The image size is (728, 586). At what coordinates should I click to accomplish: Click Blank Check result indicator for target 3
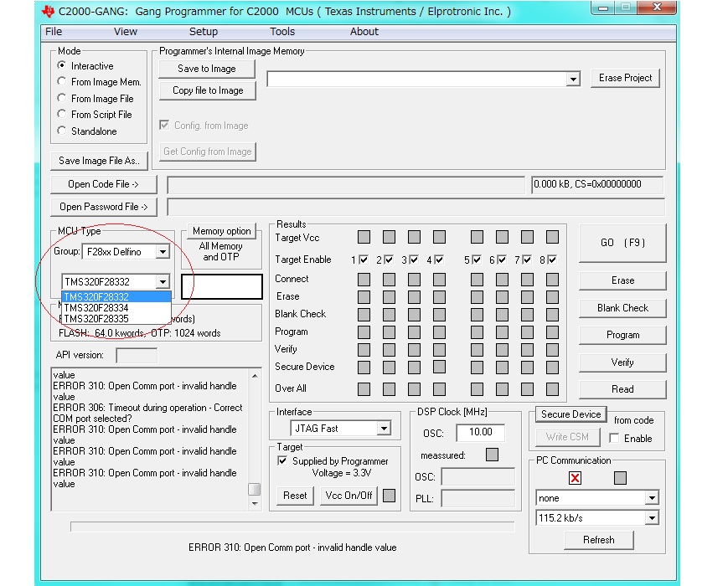(x=414, y=315)
